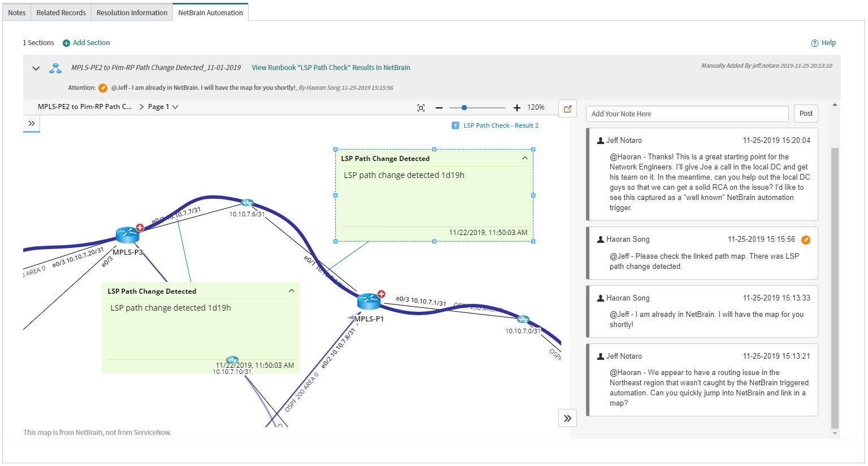The image size is (868, 466).
Task: Click the e0/3 10.10.7.20/31 interface label
Action: pos(78,257)
